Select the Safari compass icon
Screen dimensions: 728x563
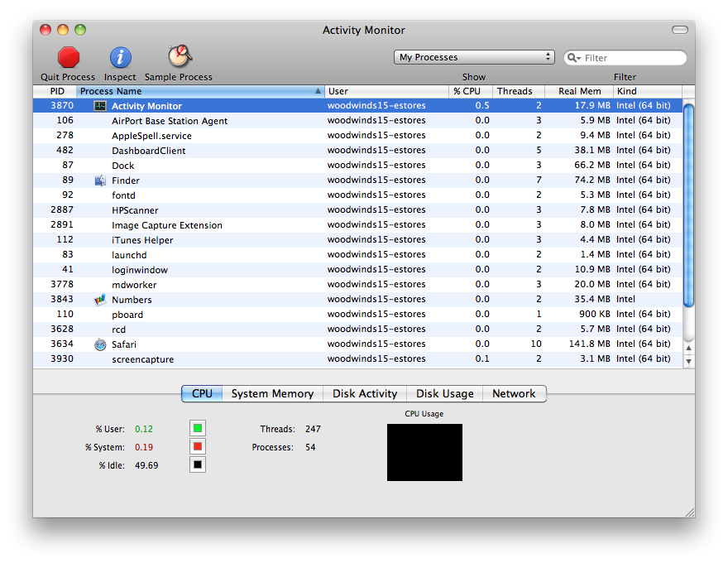point(100,344)
